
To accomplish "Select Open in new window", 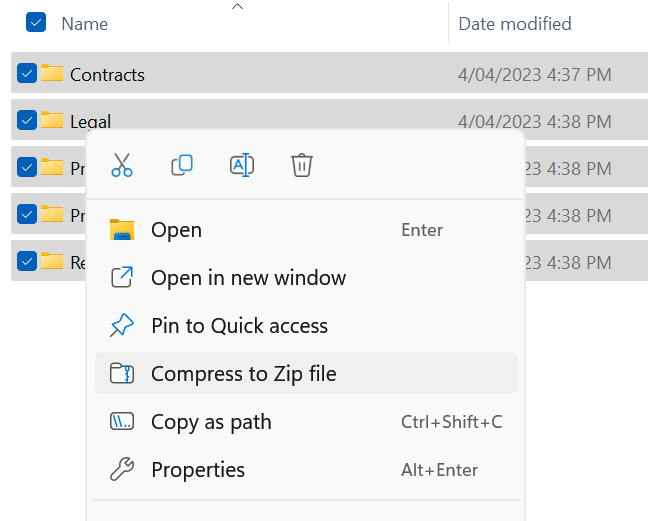I will pyautogui.click(x=306, y=278).
